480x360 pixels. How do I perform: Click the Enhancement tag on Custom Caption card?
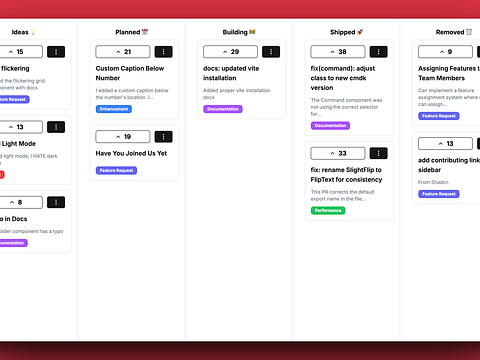click(114, 109)
